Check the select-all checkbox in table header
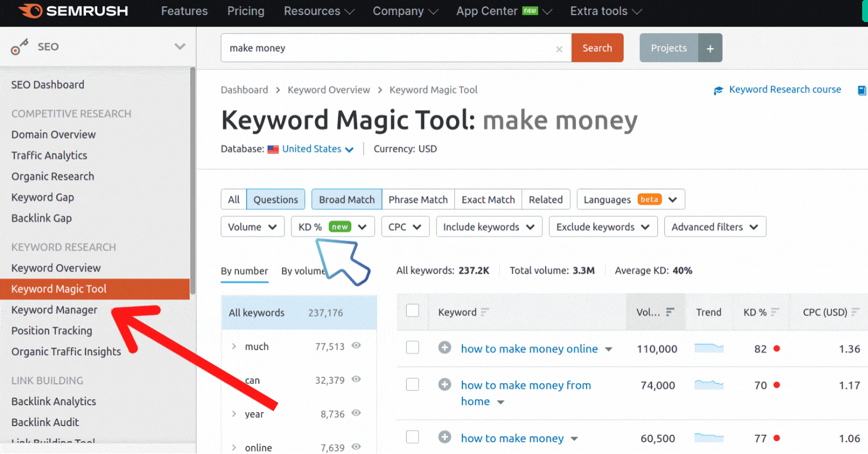Screen dimensions: 868x454 (x=412, y=310)
